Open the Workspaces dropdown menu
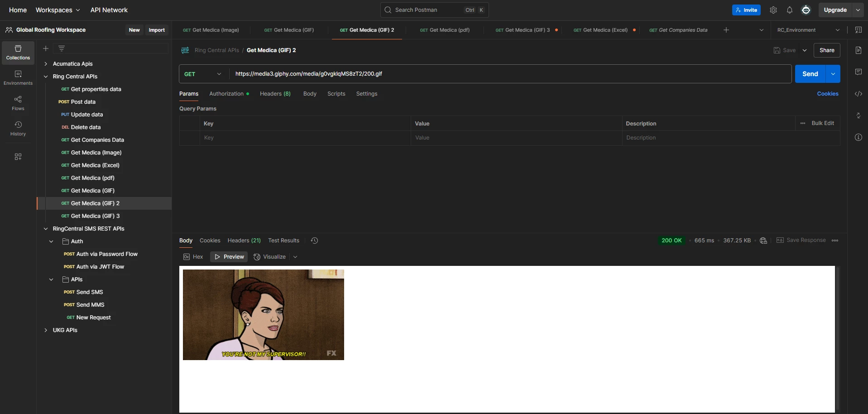The height and width of the screenshot is (414, 868). point(58,10)
